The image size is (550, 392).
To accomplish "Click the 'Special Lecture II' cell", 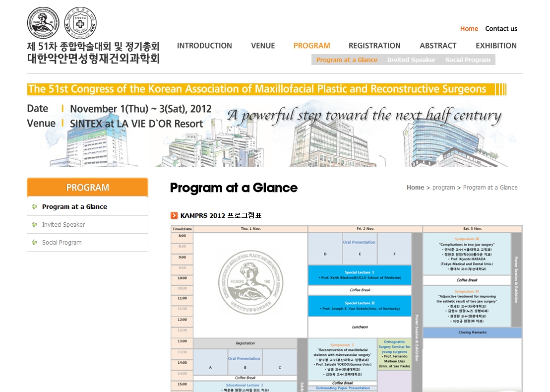I will pyautogui.click(x=360, y=306).
